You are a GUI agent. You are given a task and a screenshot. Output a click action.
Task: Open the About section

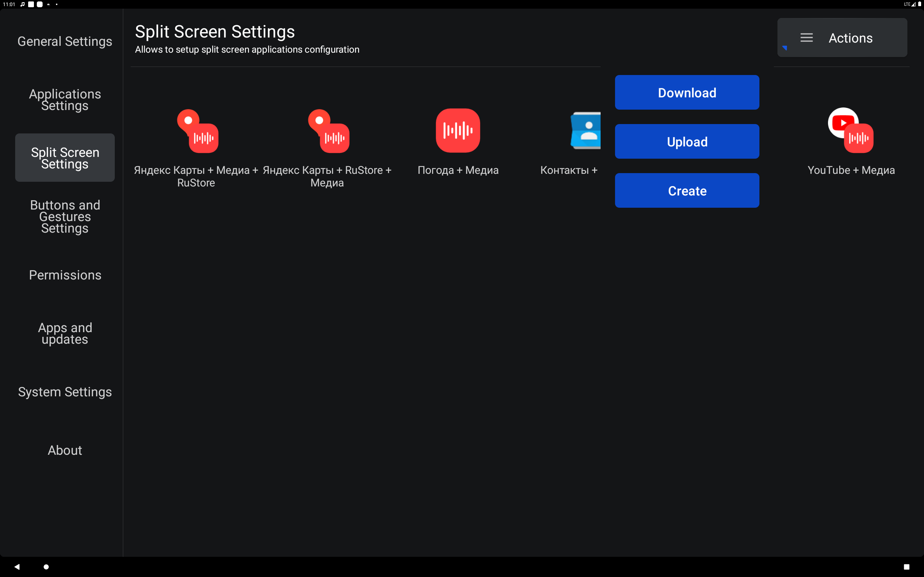(x=65, y=450)
